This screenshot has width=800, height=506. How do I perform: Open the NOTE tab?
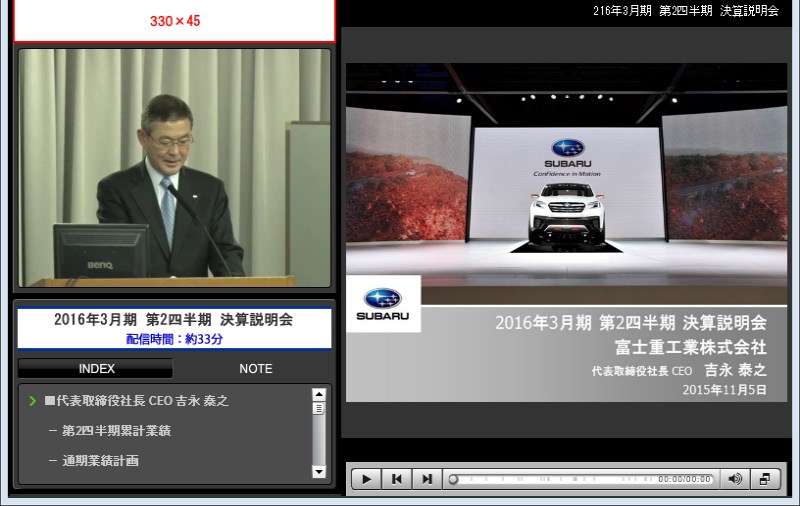(x=256, y=368)
